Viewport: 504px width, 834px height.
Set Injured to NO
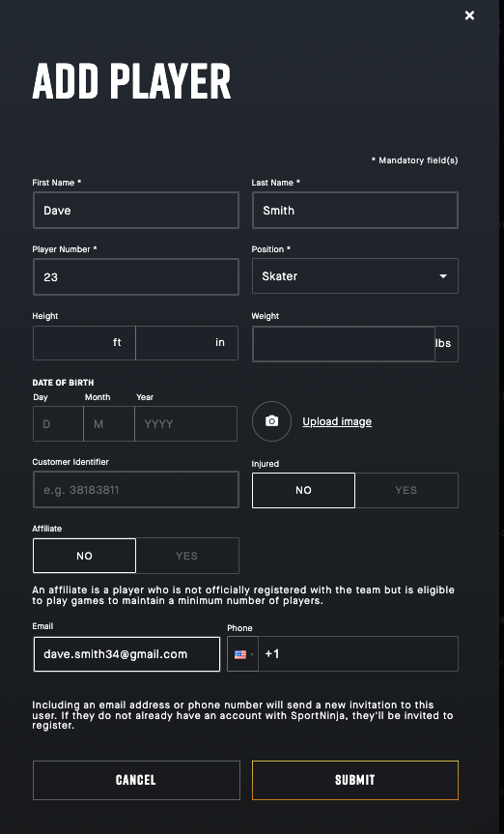(303, 490)
